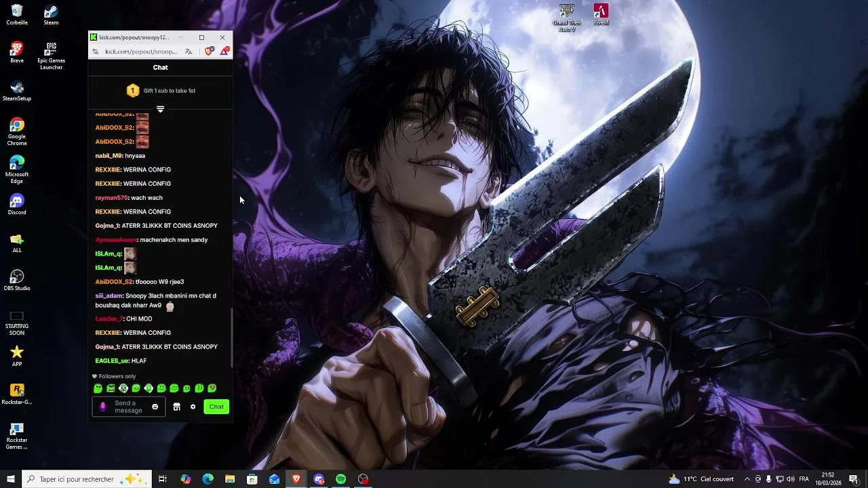
Task: Select the Grand Theft Auto V desktop icon
Action: 566,18
